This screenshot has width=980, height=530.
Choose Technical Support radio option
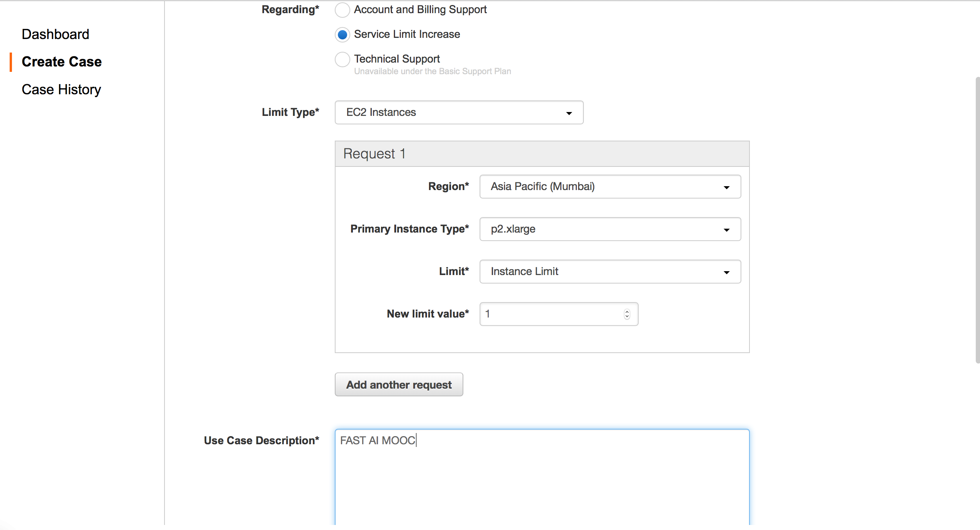[x=342, y=59]
